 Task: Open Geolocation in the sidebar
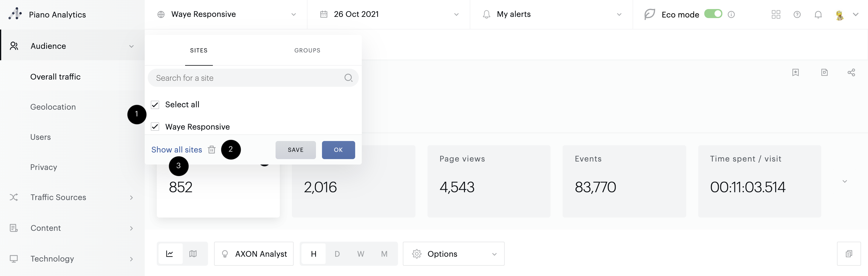click(x=53, y=107)
